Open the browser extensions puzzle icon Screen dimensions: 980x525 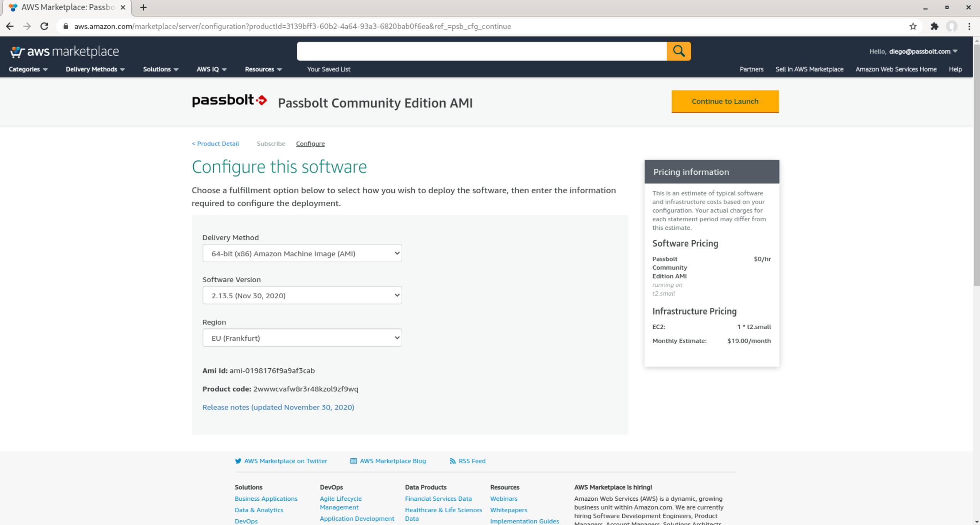pos(935,26)
